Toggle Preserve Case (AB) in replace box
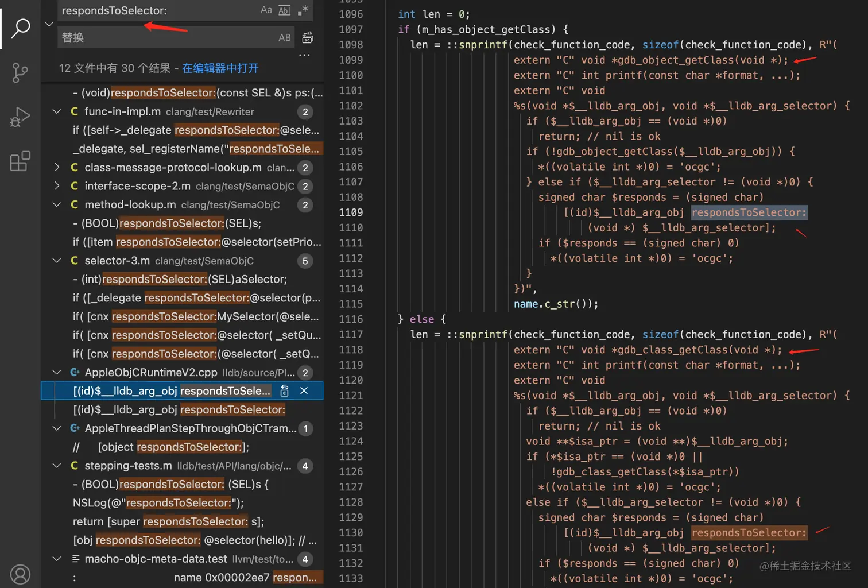This screenshot has height=588, width=868. [x=285, y=38]
